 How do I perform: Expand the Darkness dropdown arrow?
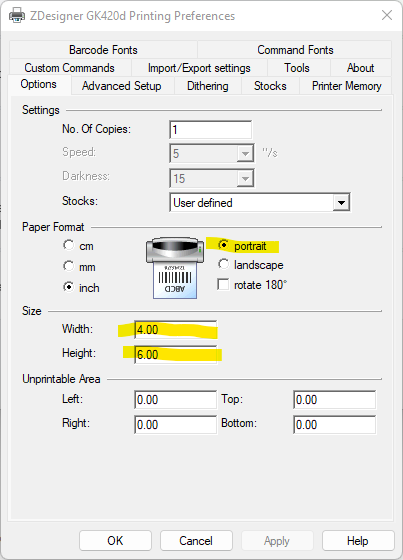click(245, 178)
